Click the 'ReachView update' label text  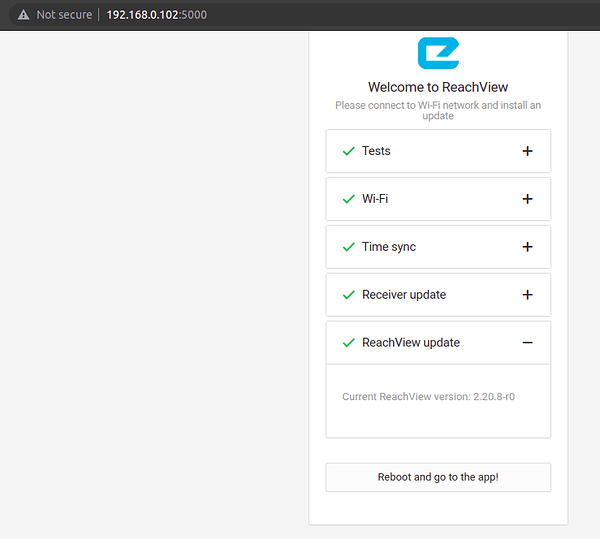(x=411, y=342)
